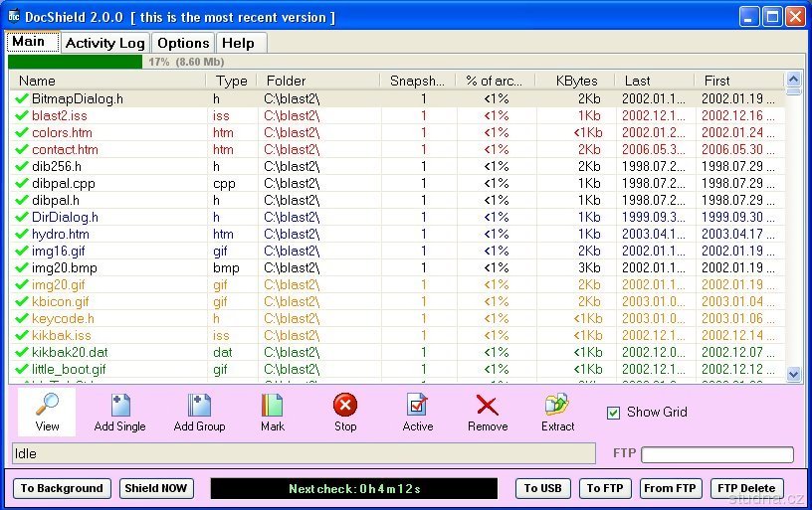This screenshot has height=510, width=812.
Task: Click into the FTP input field
Action: click(717, 454)
